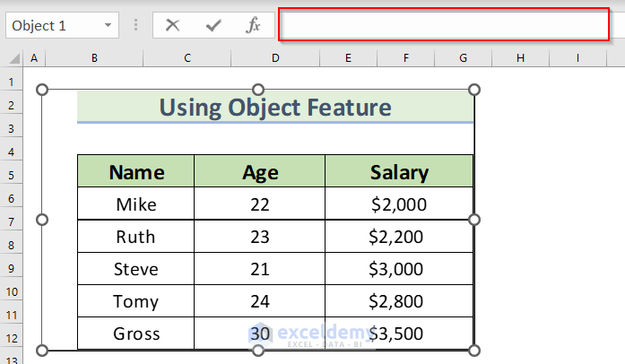Click the top-left object resize handle
The image size is (625, 364).
(42, 90)
